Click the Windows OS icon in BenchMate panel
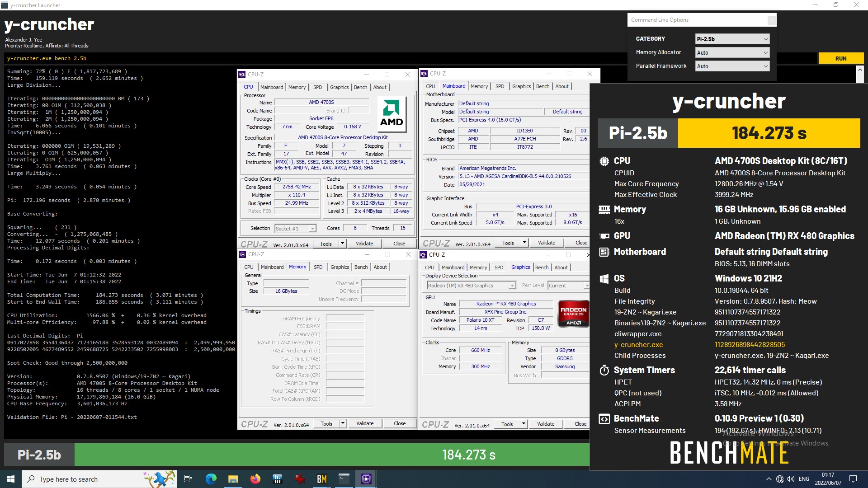This screenshot has width=868, height=488. [x=604, y=278]
